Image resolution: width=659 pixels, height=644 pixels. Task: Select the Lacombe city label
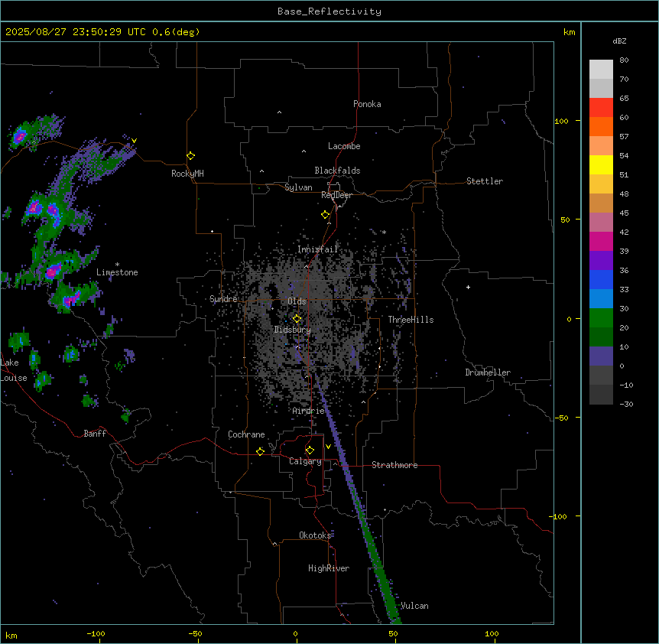pyautogui.click(x=344, y=146)
